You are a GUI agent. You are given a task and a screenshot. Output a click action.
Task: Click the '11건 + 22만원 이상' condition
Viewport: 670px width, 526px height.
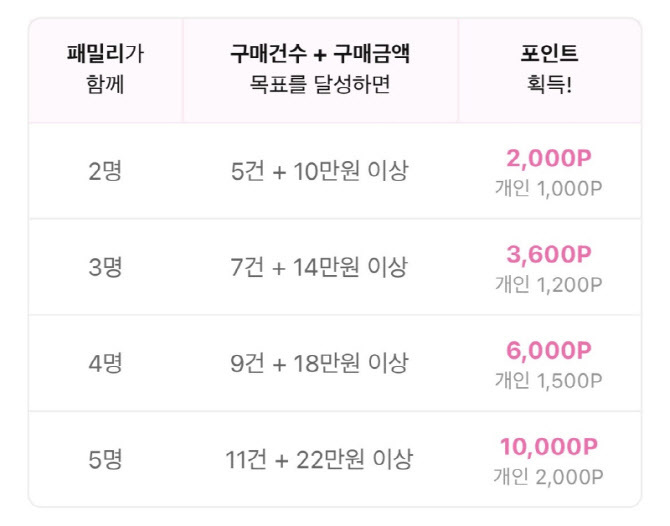pyautogui.click(x=320, y=460)
